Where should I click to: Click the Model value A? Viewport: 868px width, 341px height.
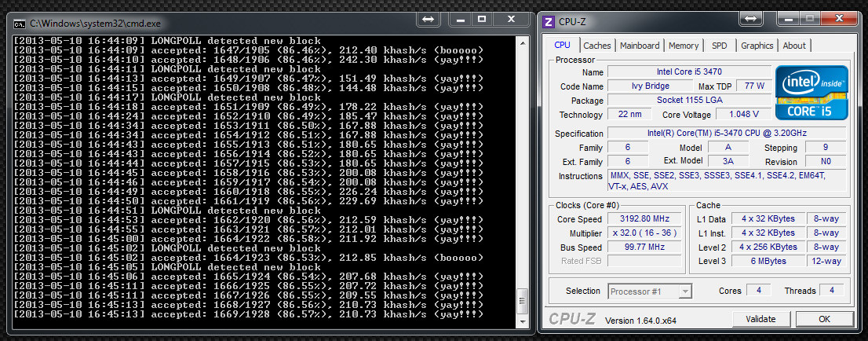click(728, 148)
